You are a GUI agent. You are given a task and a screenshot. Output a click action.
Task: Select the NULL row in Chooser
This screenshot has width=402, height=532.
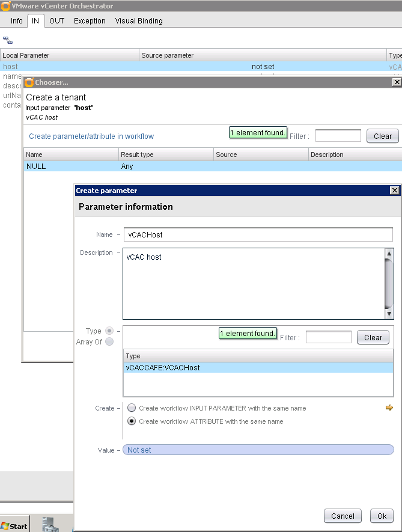click(213, 167)
